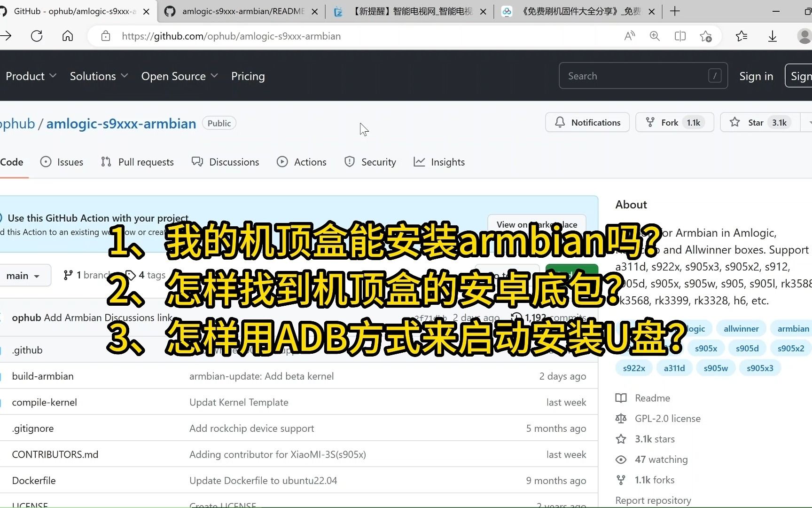Viewport: 812px width, 508px height.
Task: Click the Sign in link
Action: click(x=756, y=76)
